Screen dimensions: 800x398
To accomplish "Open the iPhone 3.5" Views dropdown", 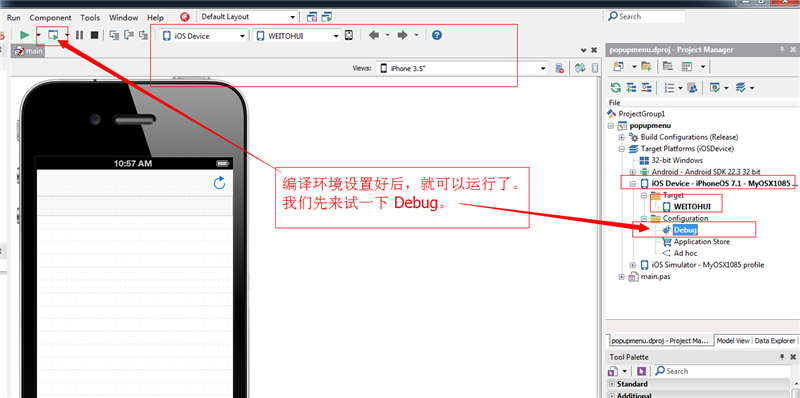I will pos(462,68).
